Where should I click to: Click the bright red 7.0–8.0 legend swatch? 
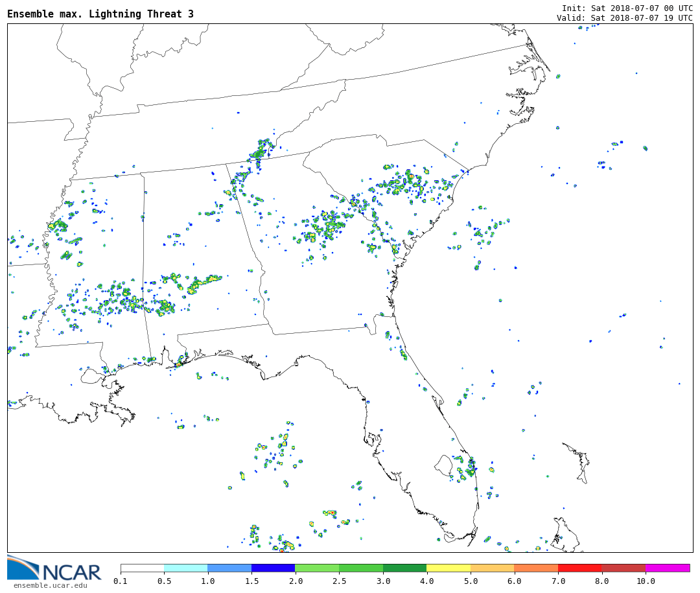click(579, 568)
